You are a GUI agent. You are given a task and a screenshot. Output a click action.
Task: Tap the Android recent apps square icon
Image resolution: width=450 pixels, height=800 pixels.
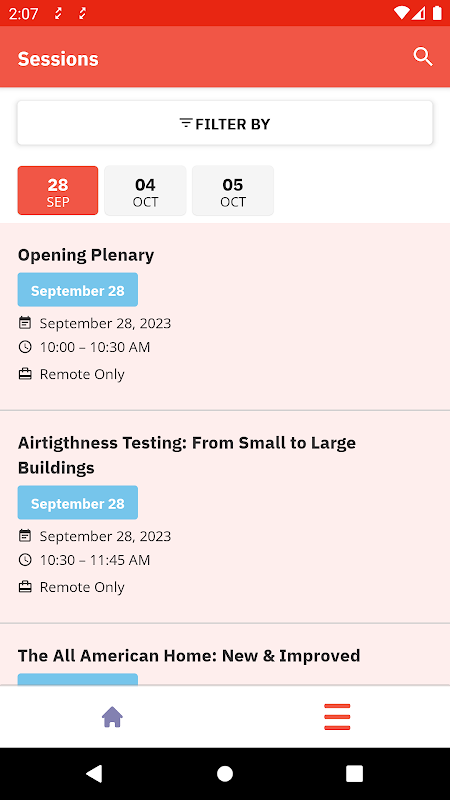(x=355, y=773)
